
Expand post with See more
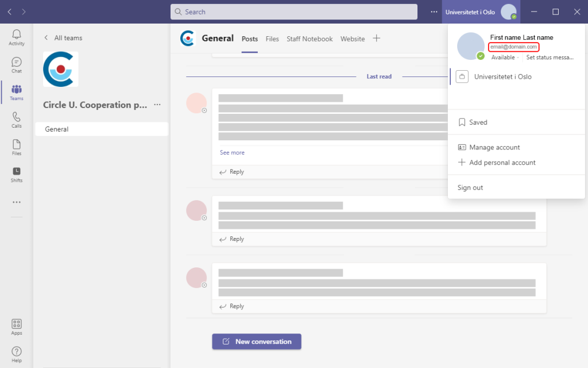pyautogui.click(x=232, y=153)
